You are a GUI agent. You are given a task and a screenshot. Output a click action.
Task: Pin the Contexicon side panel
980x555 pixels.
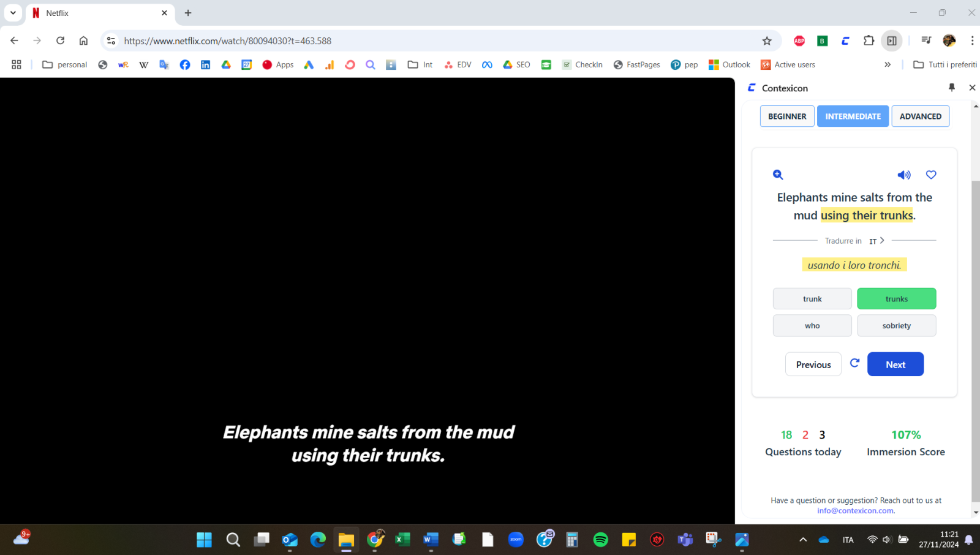coord(951,88)
